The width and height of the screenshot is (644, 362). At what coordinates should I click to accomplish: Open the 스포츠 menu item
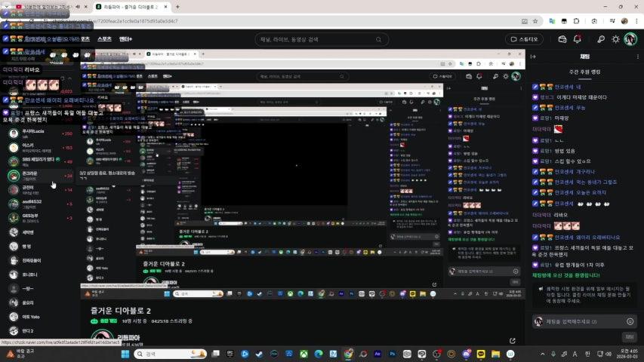tap(105, 38)
